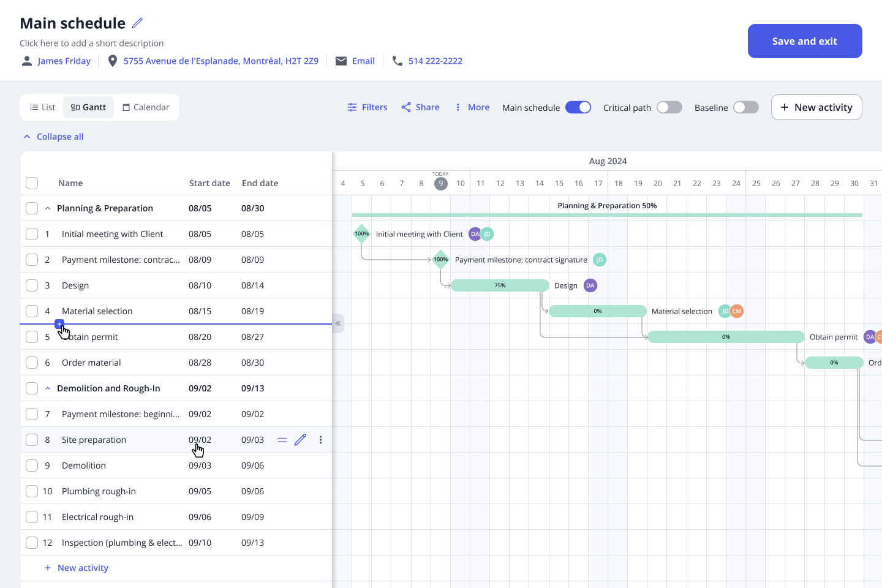Open Filters from the toolbar
The image size is (882, 588).
coord(367,107)
